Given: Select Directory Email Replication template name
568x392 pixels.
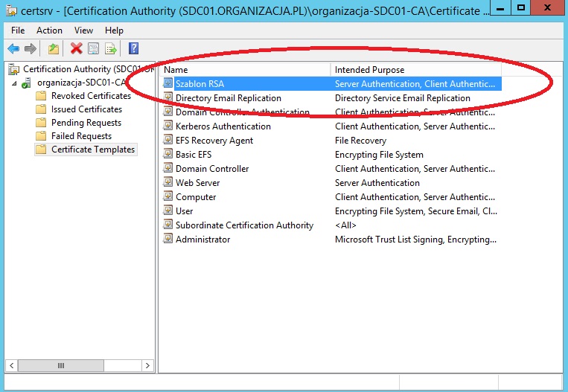Looking at the screenshot, I should click(229, 97).
